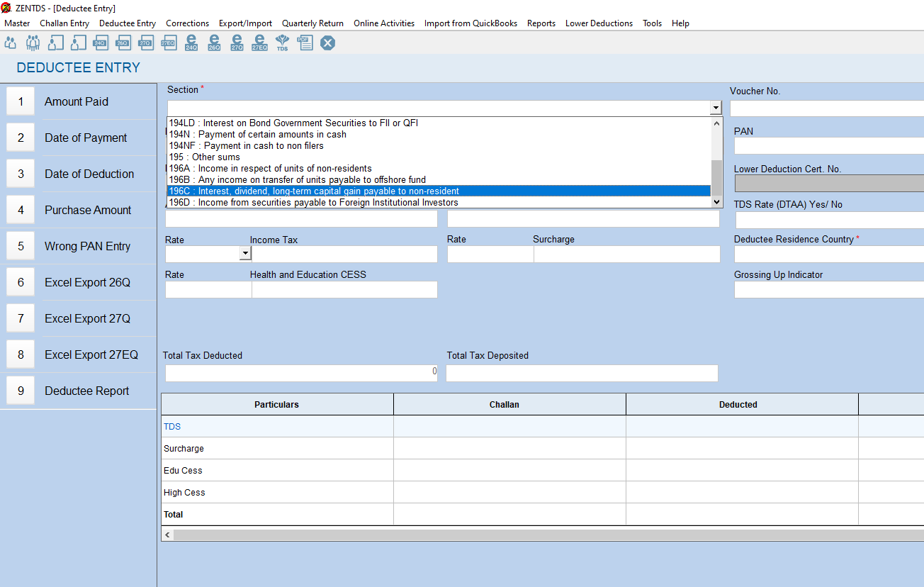Open the Income Tax Rate dropdown
The height and width of the screenshot is (587, 924).
[245, 253]
